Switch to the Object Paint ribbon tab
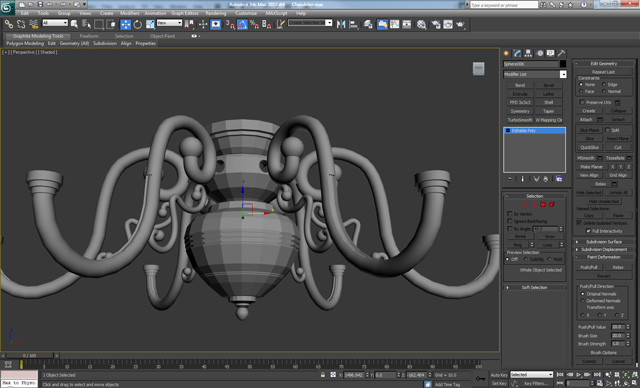 pos(162,36)
